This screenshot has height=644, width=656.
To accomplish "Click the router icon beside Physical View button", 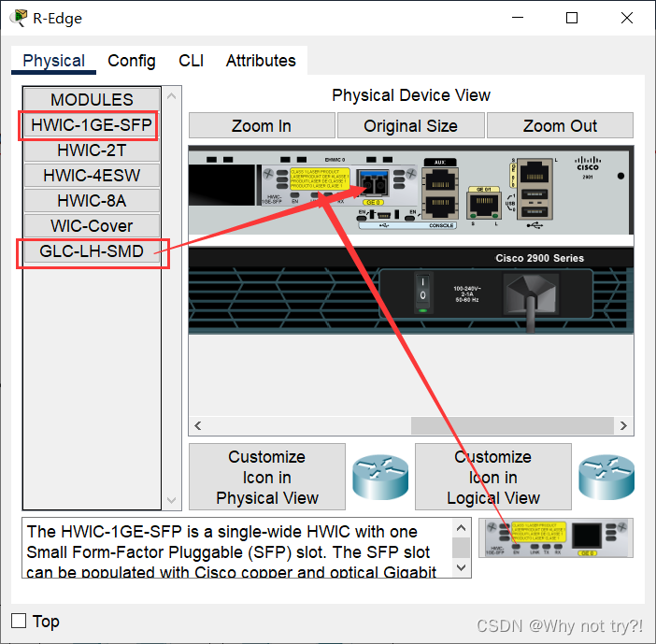I will pyautogui.click(x=380, y=477).
